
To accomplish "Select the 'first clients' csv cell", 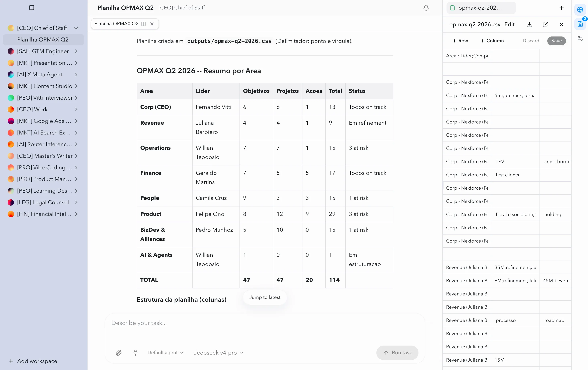I will (x=515, y=175).
